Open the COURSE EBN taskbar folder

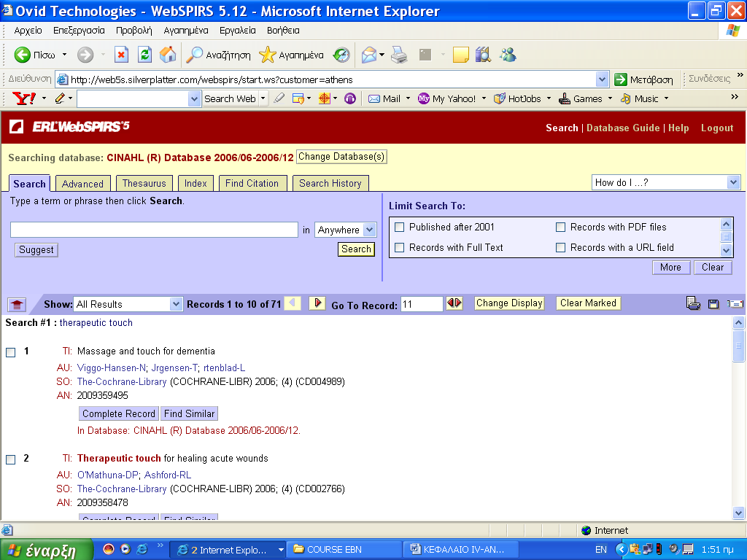click(346, 550)
